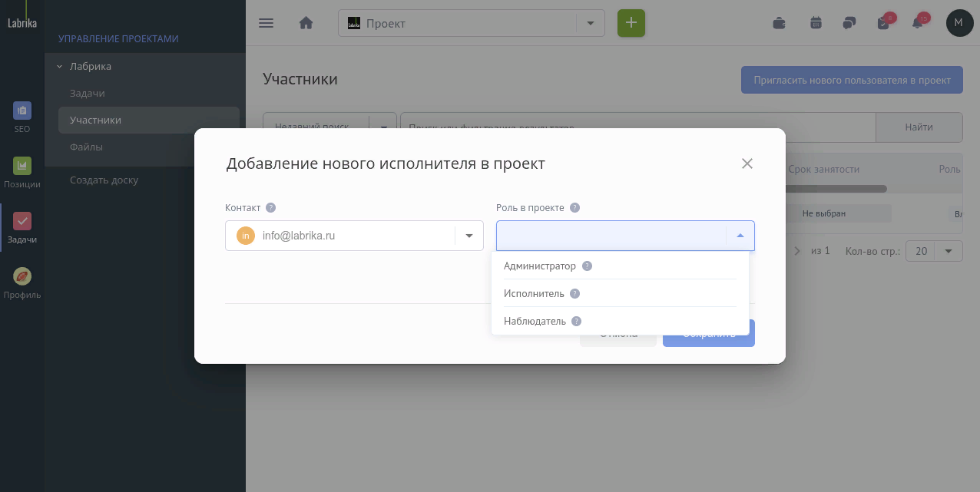
Task: Open the calendar icon in header
Action: 816,23
